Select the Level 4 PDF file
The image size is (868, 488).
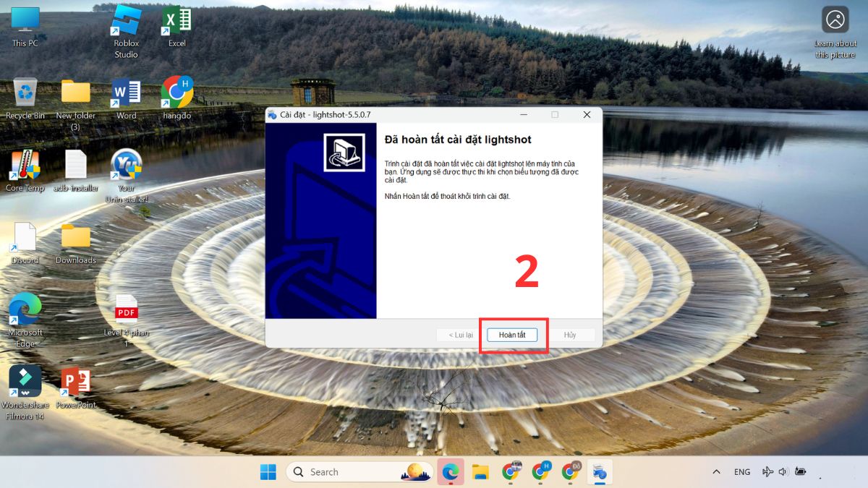[126, 320]
